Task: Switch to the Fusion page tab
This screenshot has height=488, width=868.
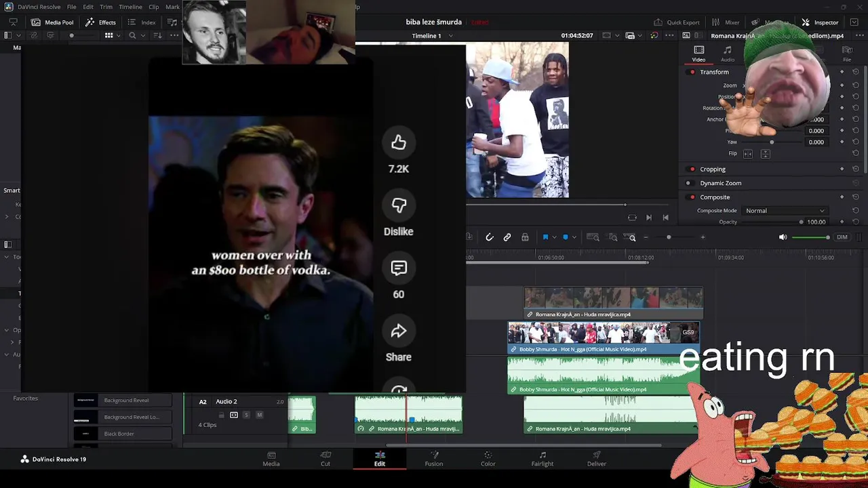Action: 434,459
